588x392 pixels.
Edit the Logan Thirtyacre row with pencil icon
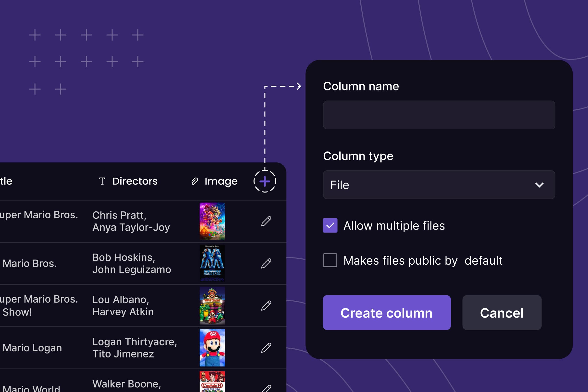[x=266, y=348]
